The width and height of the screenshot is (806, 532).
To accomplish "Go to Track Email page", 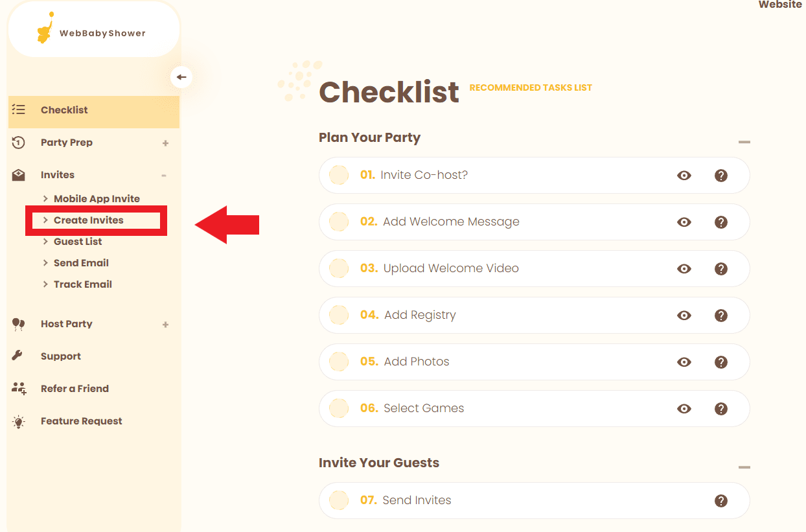I will (83, 284).
